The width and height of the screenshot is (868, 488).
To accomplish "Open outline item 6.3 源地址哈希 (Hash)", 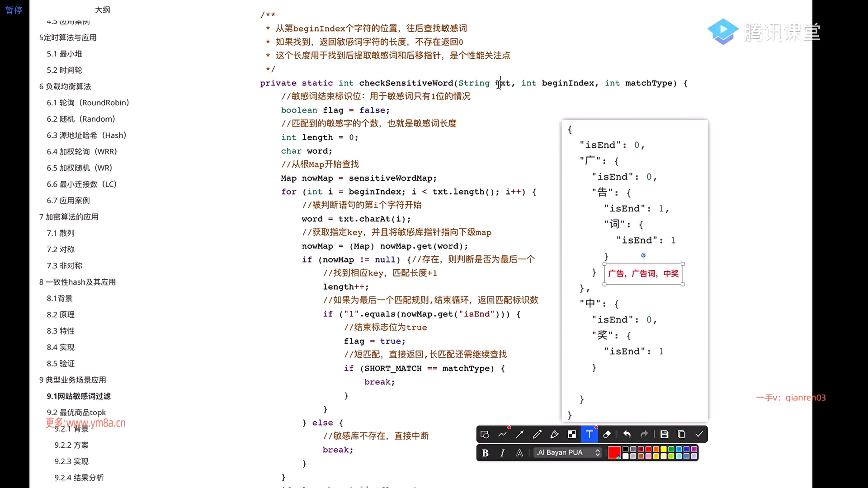I will click(86, 135).
